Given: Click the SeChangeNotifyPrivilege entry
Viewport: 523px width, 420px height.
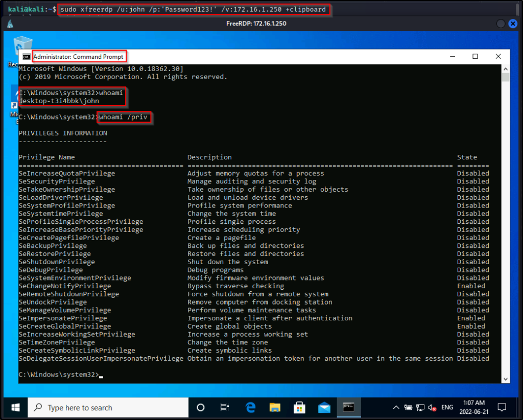Looking at the screenshot, I should (x=65, y=286).
